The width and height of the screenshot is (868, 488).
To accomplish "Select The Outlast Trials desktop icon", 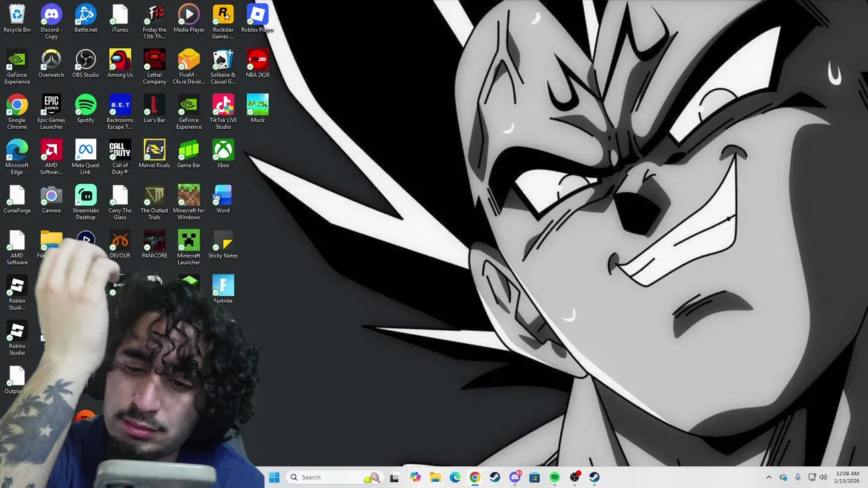I will (155, 203).
